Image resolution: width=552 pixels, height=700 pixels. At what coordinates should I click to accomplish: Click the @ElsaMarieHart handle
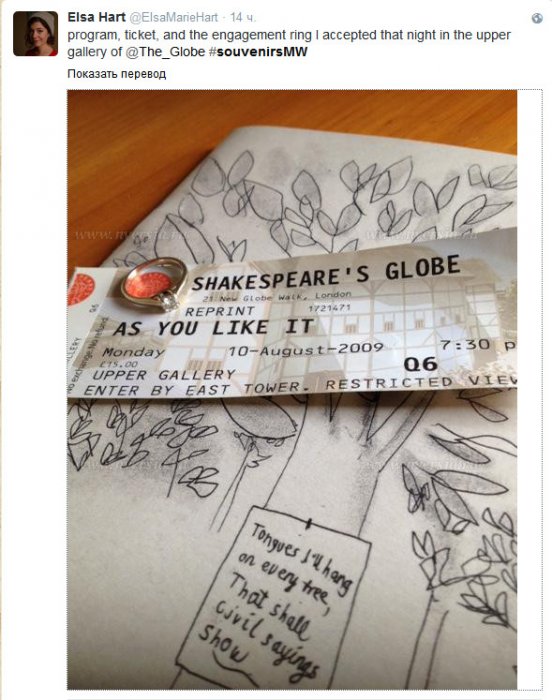[174, 17]
